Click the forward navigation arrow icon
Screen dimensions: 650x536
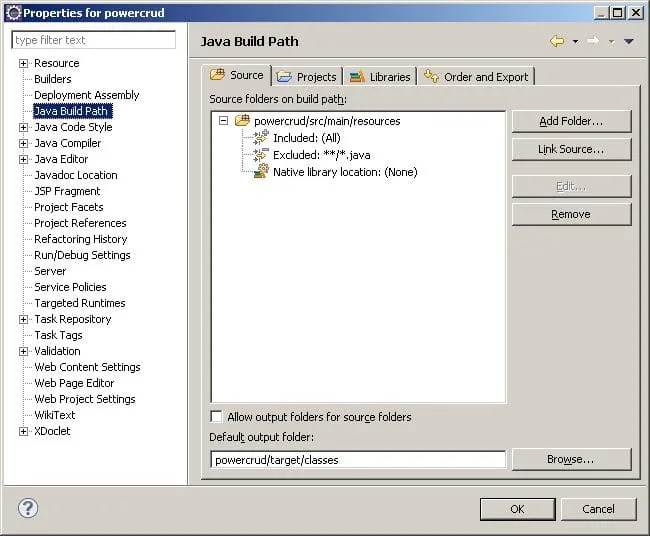point(593,41)
